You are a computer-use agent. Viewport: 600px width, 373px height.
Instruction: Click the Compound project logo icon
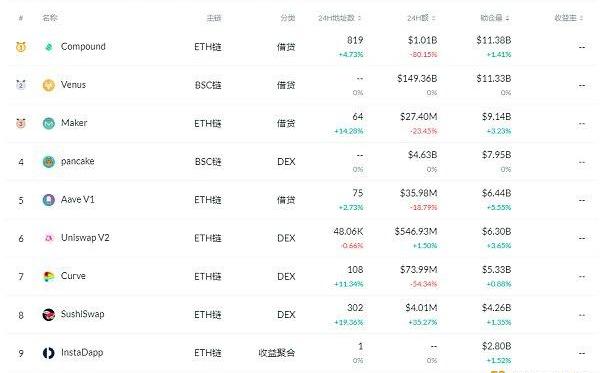click(49, 47)
